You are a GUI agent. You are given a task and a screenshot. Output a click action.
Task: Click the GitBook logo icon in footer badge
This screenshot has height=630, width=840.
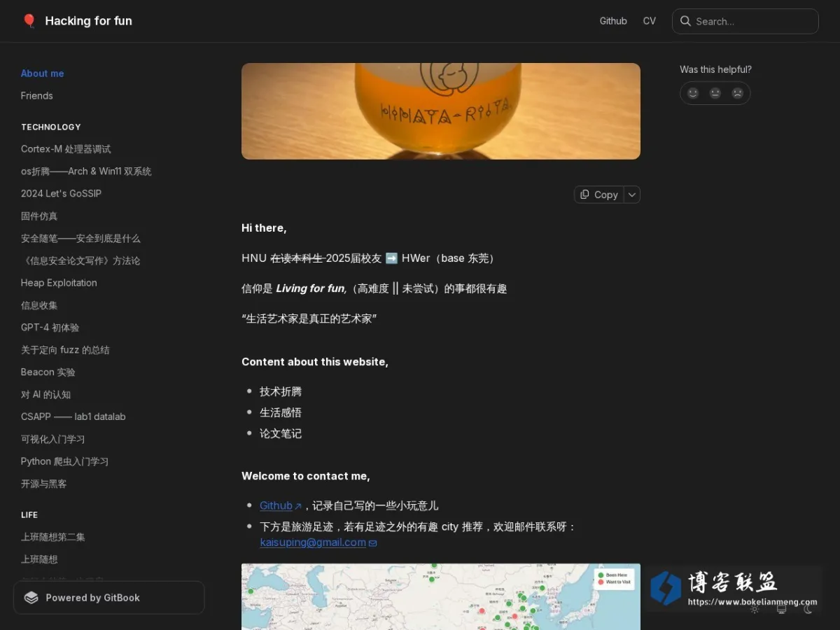pos(31,598)
